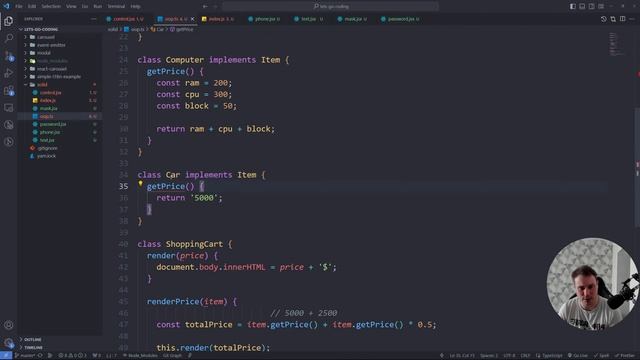Open Explorer panel more actions ellipsis
Screen dimensions: 640x360
pos(93,19)
